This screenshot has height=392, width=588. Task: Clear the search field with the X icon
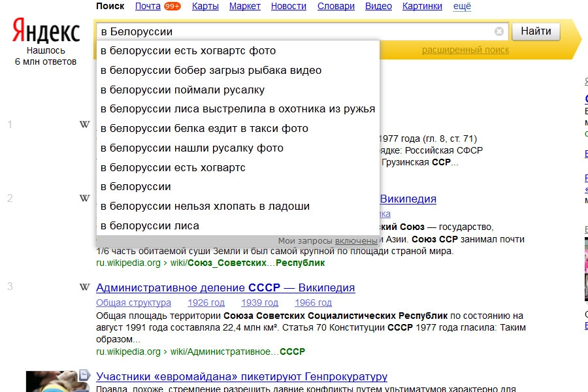(x=499, y=31)
